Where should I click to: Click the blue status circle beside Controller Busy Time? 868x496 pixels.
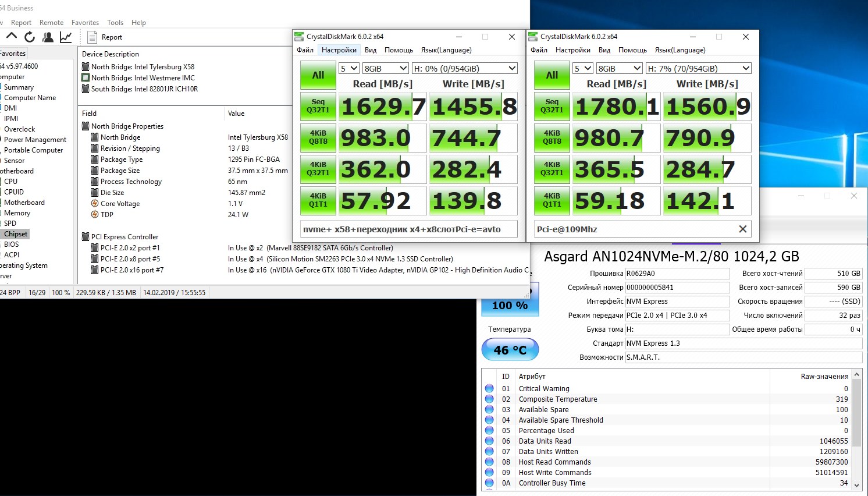pyautogui.click(x=489, y=483)
